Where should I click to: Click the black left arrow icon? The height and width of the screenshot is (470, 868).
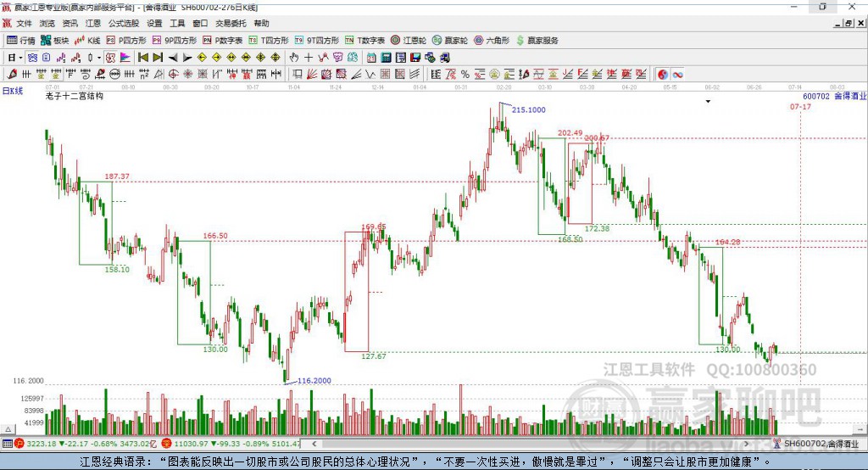(173, 58)
